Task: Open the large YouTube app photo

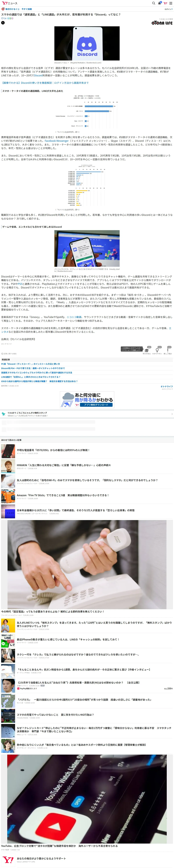Action: click(x=87, y=799)
